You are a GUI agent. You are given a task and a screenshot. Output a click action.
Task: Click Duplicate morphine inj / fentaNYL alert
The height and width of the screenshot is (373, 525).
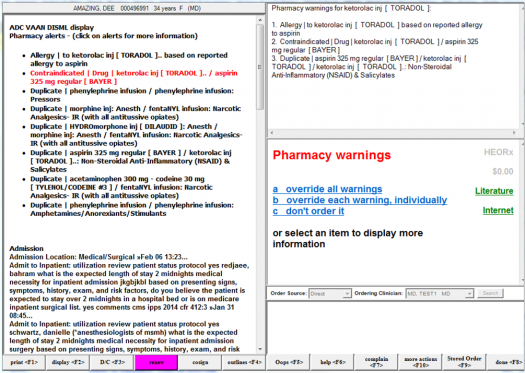click(136, 113)
